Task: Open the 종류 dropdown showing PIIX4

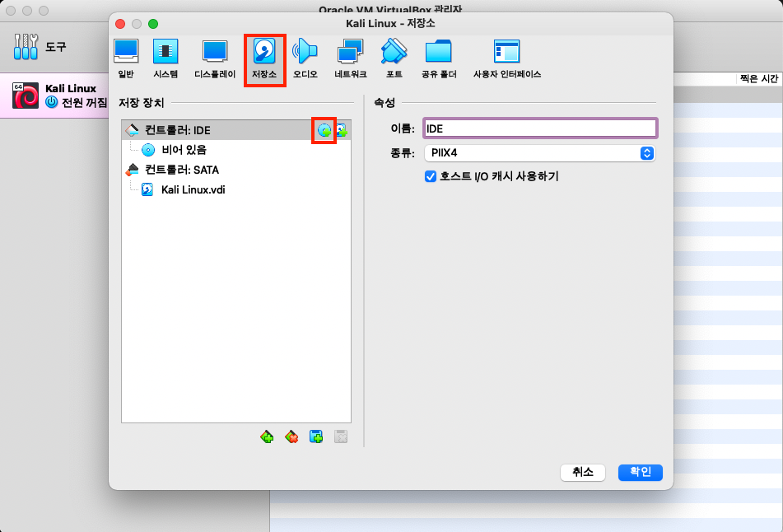Action: (540, 153)
